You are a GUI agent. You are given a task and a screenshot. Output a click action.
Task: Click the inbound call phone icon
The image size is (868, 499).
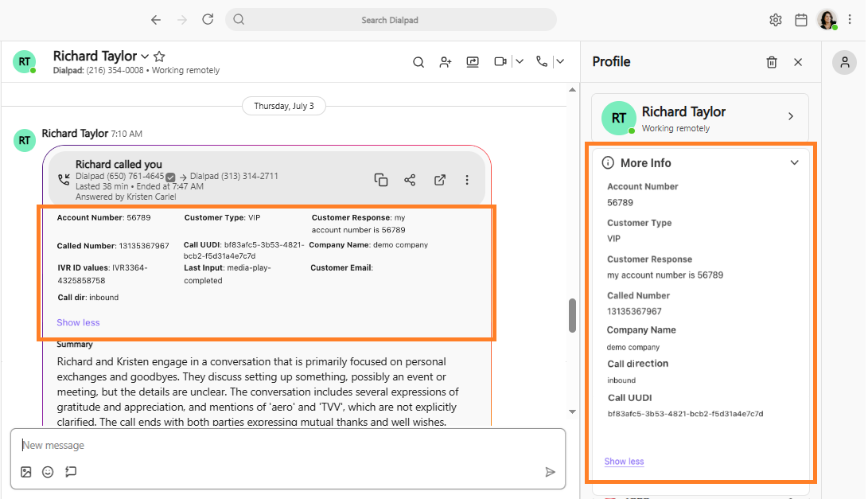click(64, 179)
